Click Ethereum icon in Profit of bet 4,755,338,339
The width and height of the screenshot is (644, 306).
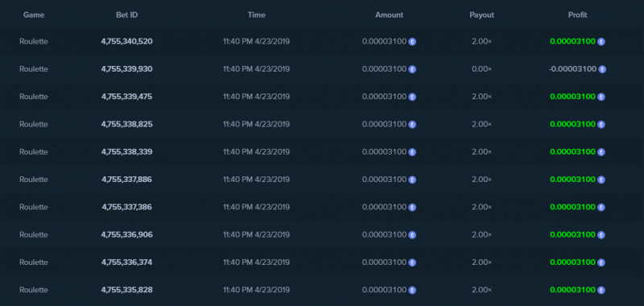pos(601,152)
